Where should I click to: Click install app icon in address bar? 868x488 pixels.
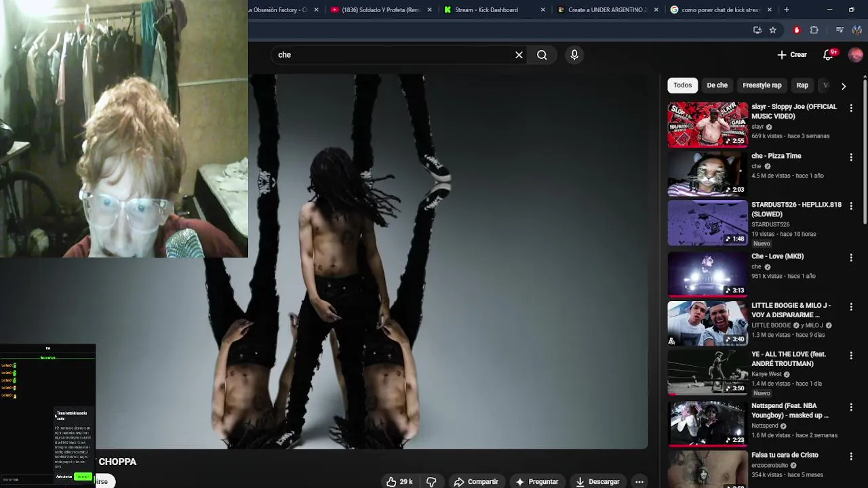click(757, 30)
